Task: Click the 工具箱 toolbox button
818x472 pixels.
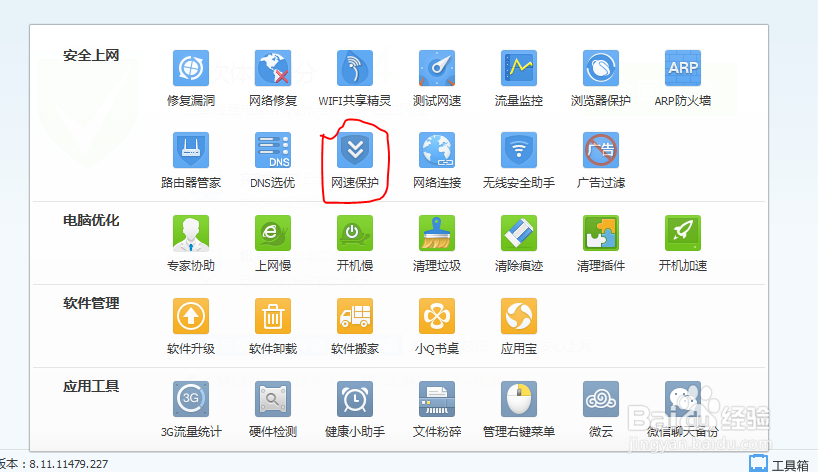Action: (779, 464)
